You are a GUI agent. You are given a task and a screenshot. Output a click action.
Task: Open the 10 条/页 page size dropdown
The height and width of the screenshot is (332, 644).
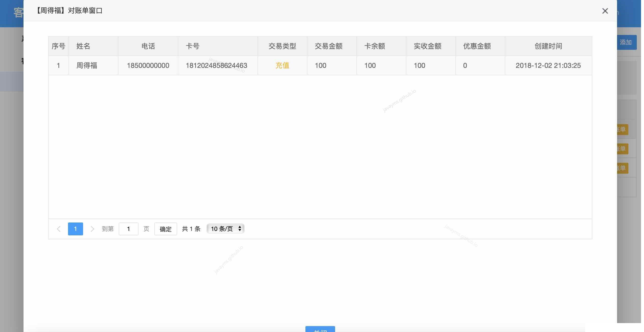pyautogui.click(x=225, y=229)
